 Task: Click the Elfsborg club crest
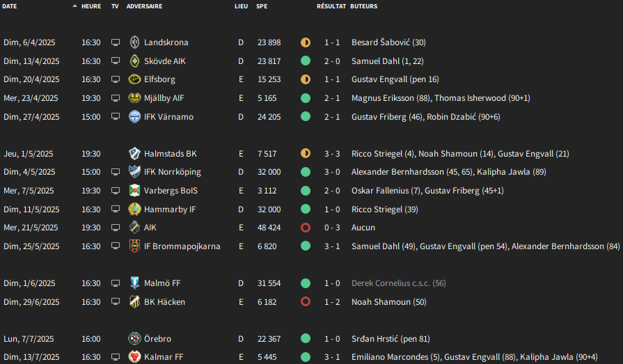[134, 79]
